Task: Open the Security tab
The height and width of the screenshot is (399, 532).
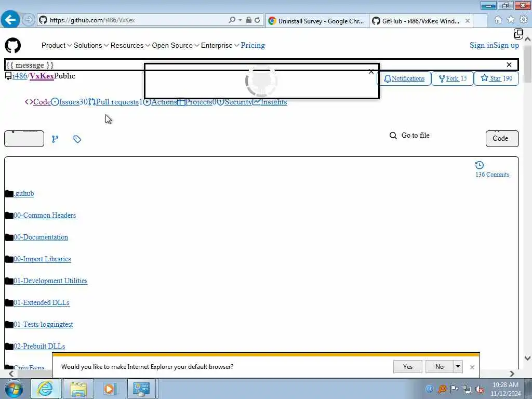Action: click(x=234, y=102)
